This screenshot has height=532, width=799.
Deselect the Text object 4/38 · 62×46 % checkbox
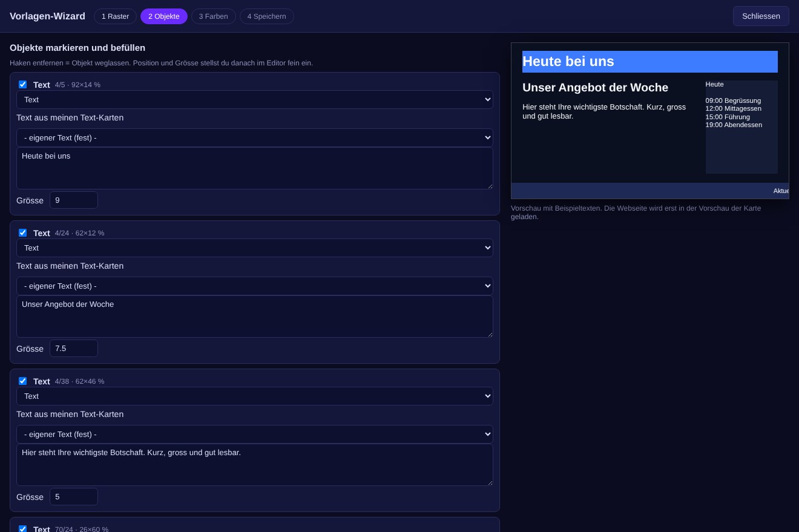click(23, 381)
